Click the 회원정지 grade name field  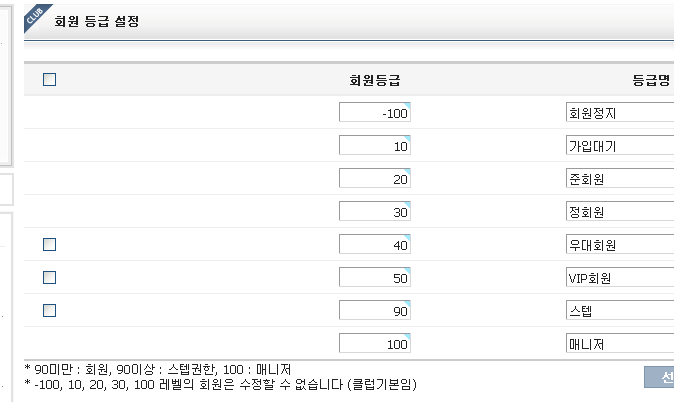(x=620, y=112)
